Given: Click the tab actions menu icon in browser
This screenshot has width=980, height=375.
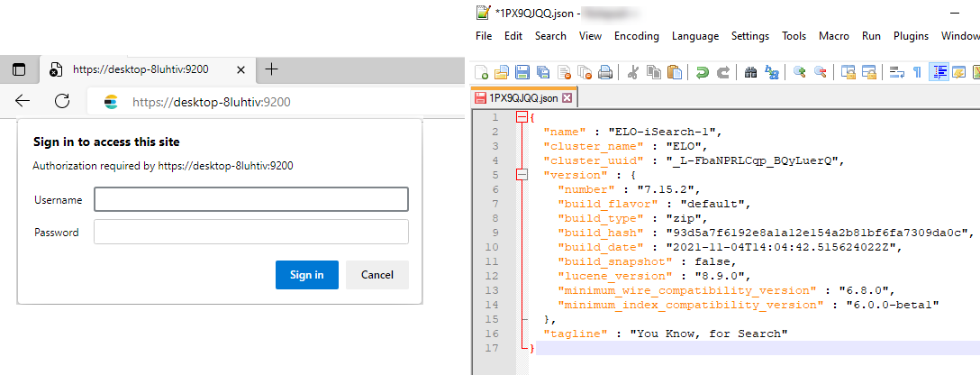Looking at the screenshot, I should pos(20,70).
